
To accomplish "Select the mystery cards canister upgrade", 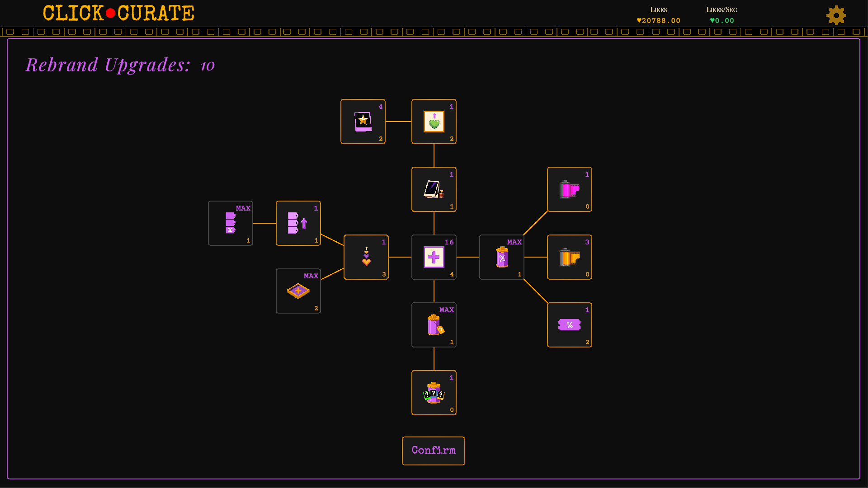I will click(434, 393).
